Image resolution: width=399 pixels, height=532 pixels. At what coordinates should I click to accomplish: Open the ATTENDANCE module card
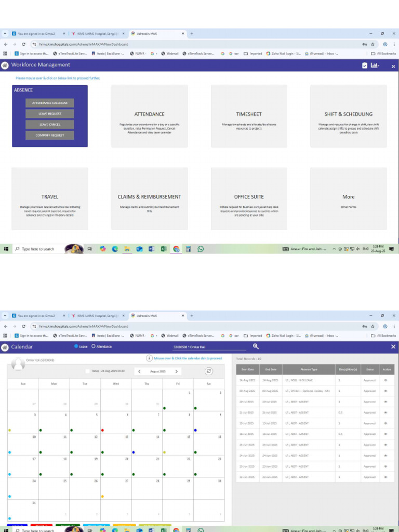149,116
